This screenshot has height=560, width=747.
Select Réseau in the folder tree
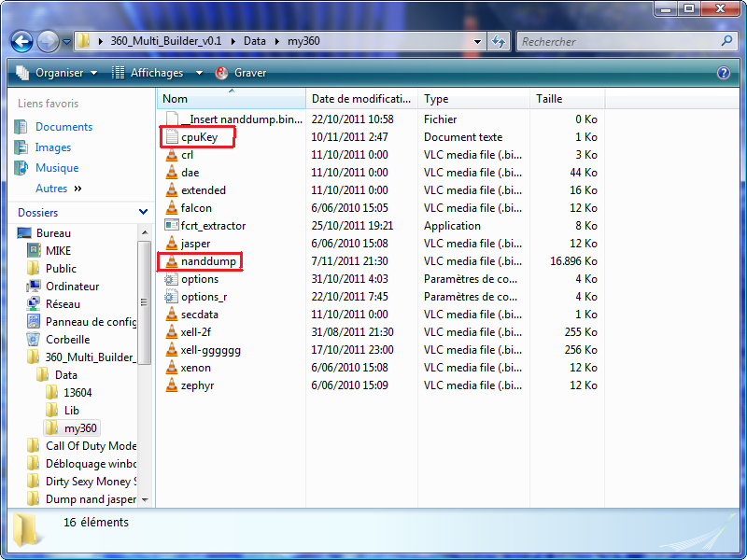pos(63,304)
